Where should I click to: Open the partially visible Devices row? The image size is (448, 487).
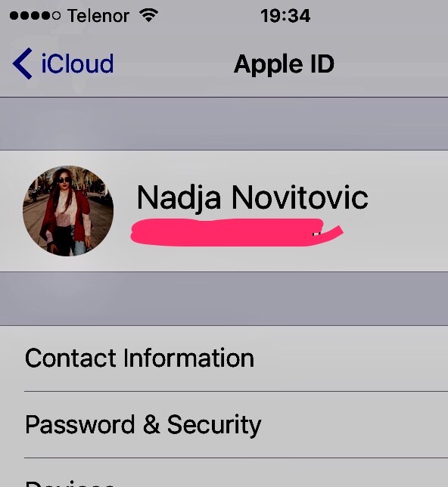(224, 473)
